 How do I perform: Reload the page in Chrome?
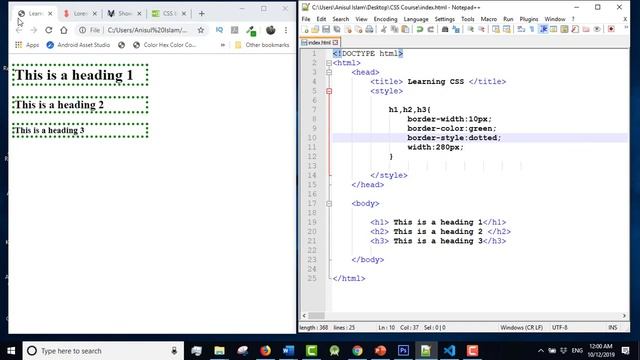(x=49, y=30)
